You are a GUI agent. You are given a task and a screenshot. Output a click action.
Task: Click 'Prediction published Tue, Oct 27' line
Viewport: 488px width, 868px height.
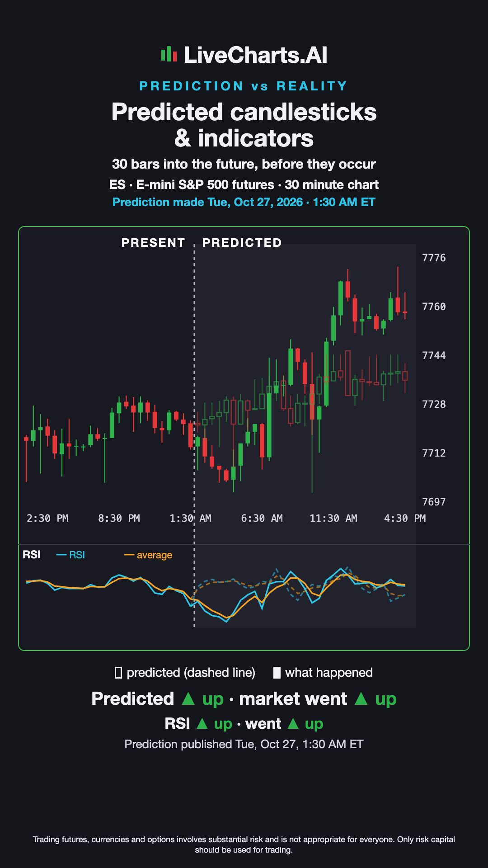(244, 744)
